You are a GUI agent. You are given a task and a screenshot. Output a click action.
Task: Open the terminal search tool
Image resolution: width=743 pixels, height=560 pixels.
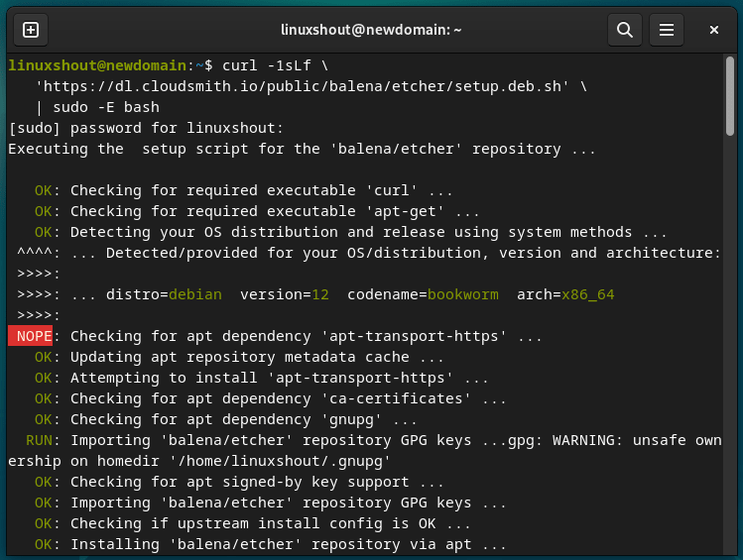pyautogui.click(x=625, y=31)
